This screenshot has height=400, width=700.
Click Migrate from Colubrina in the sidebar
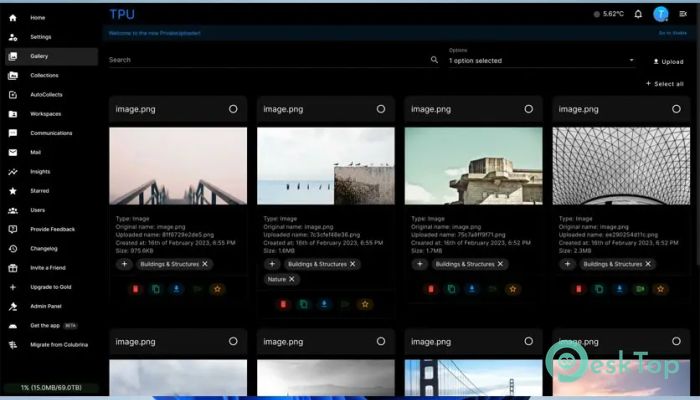point(51,345)
